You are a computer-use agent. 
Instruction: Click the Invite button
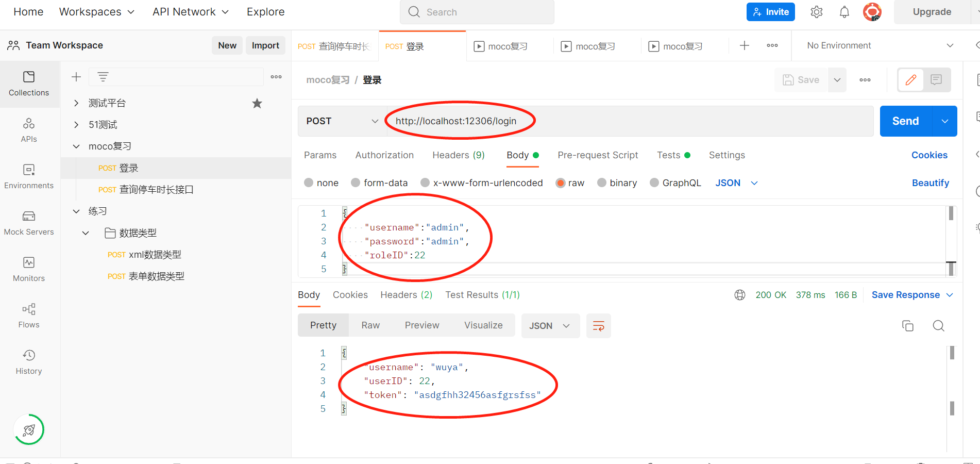pyautogui.click(x=770, y=12)
